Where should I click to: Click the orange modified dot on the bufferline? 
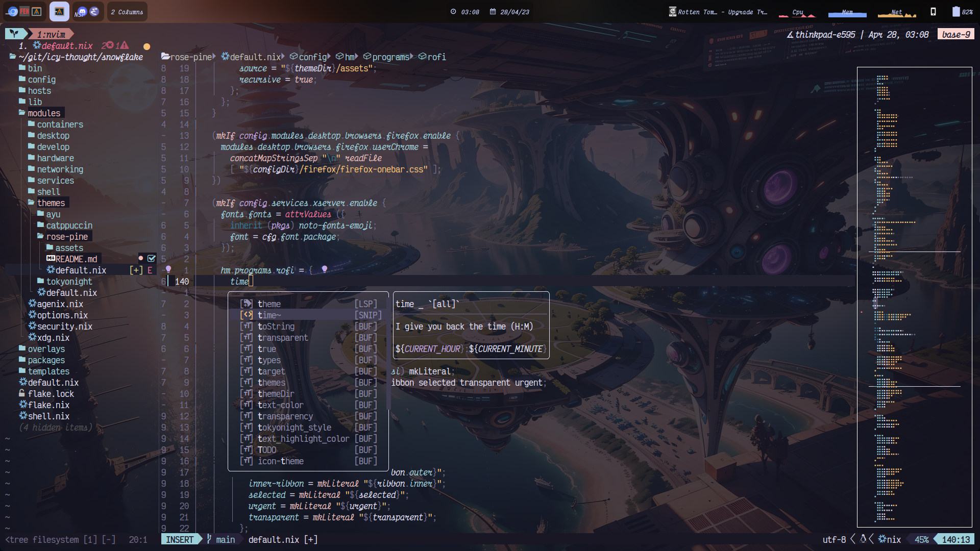(147, 46)
